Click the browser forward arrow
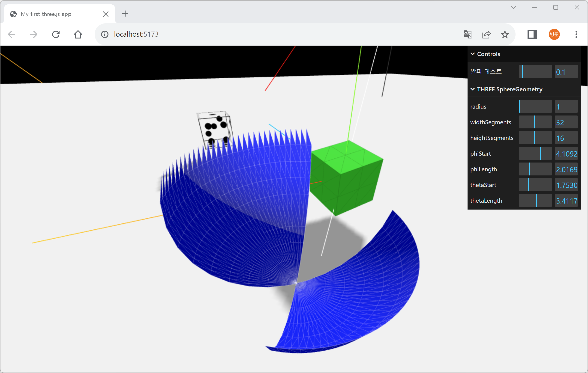Screen dimensions: 588x373 point(33,34)
